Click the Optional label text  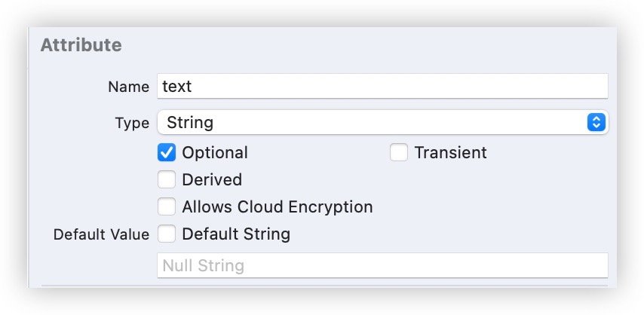point(215,153)
